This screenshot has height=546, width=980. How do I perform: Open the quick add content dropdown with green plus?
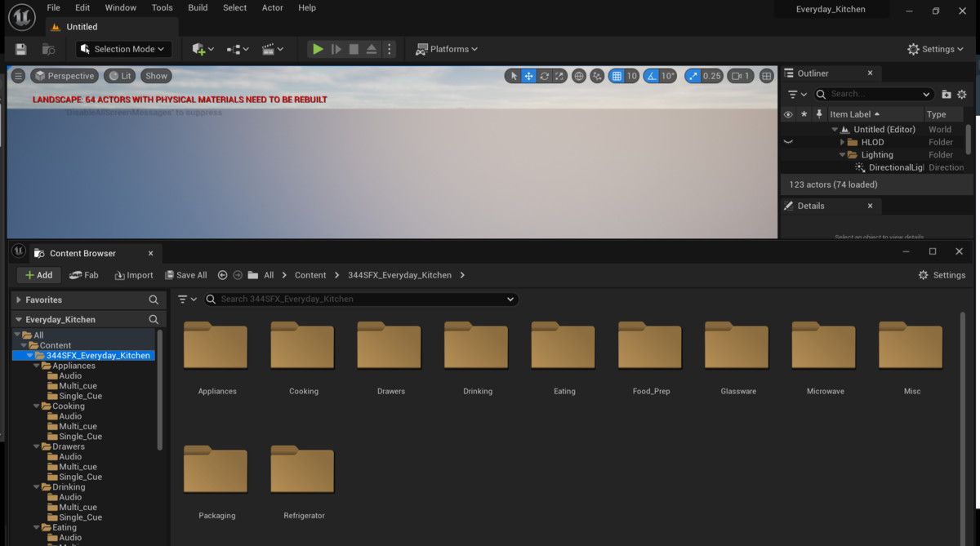[203, 49]
